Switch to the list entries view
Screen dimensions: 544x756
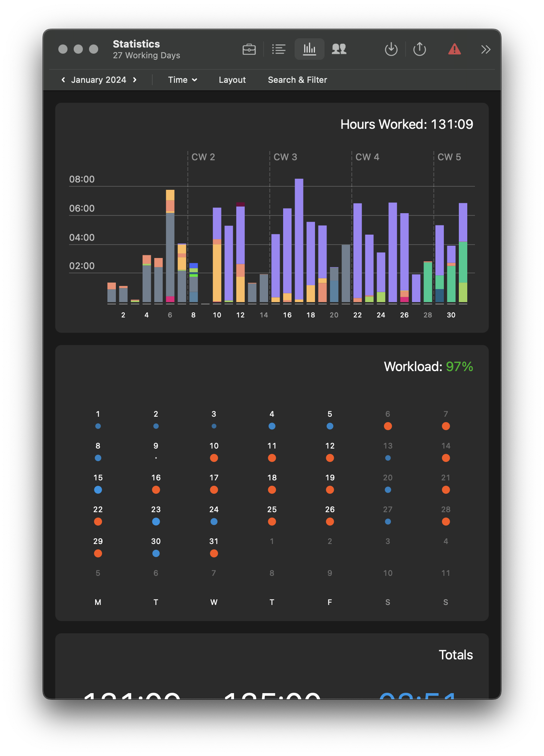pos(279,49)
